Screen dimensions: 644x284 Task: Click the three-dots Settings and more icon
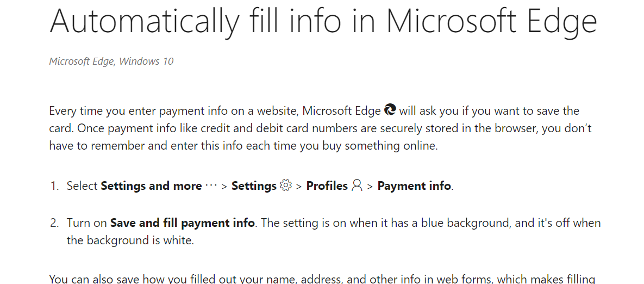click(211, 186)
